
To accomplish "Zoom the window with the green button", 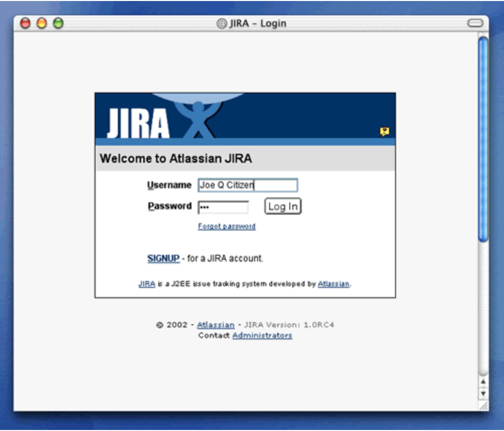I will coord(58,23).
